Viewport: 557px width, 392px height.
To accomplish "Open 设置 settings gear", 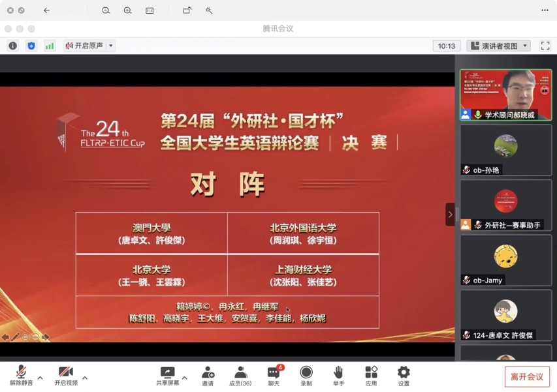I will (x=404, y=376).
